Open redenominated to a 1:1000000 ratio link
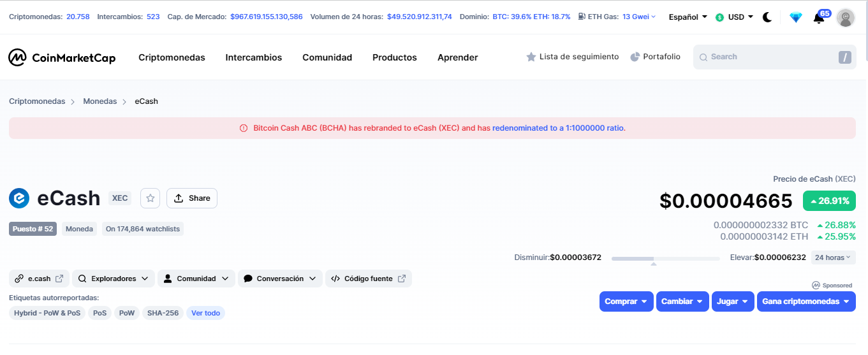This screenshot has height=355, width=868. point(558,128)
